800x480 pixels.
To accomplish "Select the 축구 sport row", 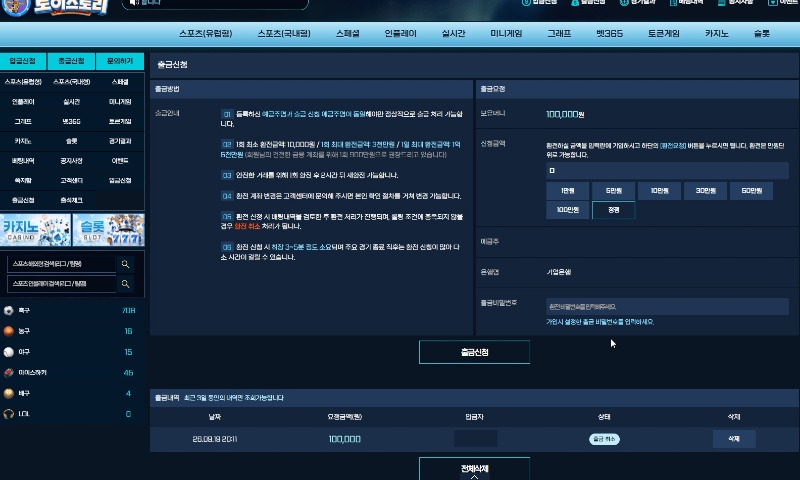I will pyautogui.click(x=72, y=311).
